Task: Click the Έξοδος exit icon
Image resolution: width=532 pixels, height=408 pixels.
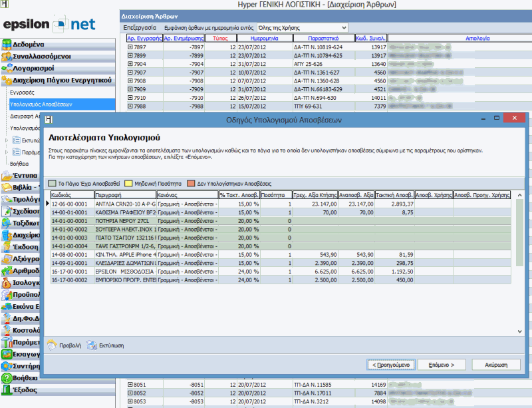Action: 7,390
